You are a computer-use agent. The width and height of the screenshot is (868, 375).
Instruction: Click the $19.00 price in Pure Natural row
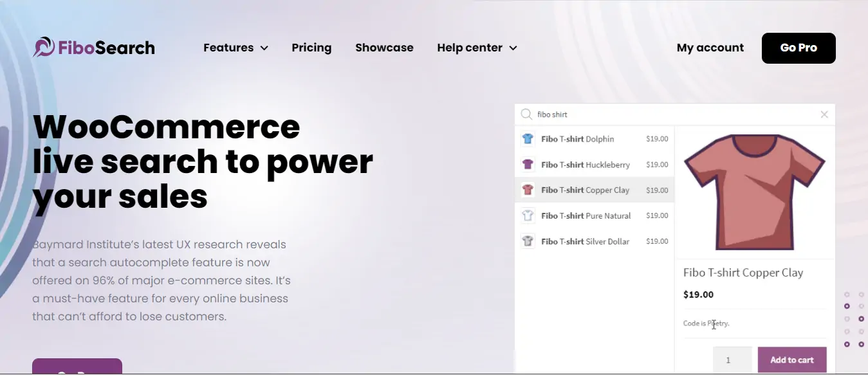click(x=657, y=216)
